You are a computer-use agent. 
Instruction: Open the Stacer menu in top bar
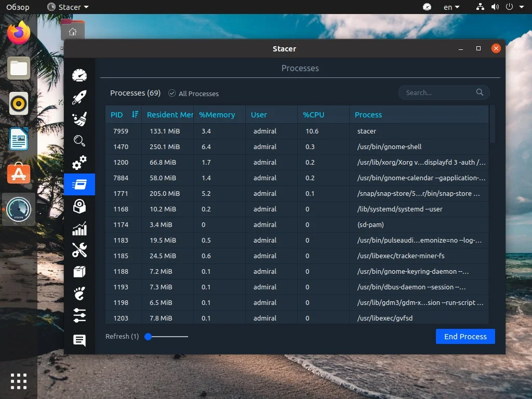click(x=68, y=7)
